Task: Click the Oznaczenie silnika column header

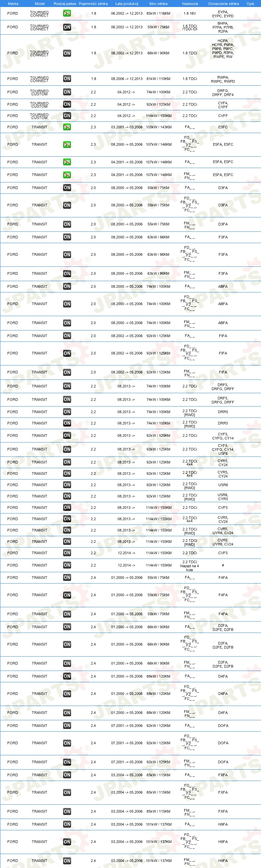Action: (224, 4)
